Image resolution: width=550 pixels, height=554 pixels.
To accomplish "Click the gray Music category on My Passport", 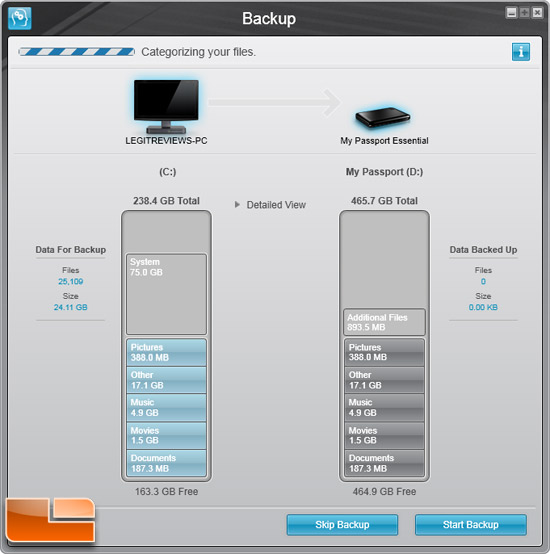I will coord(384,408).
